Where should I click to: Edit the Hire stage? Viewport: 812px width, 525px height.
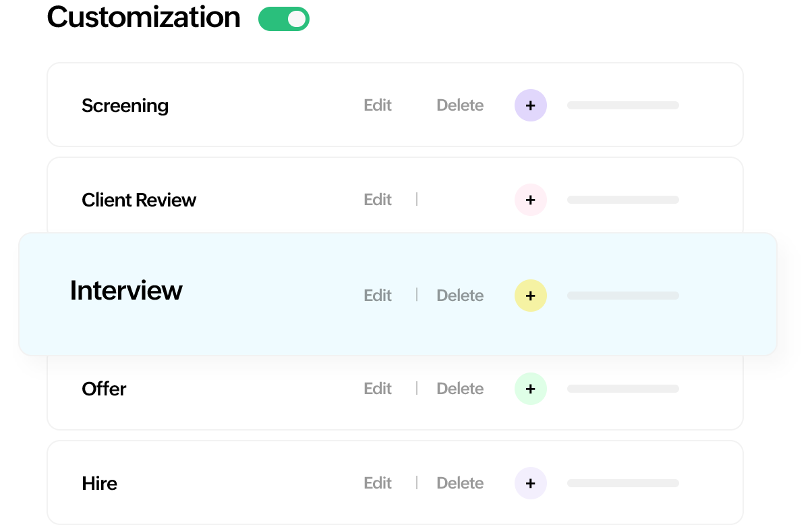coord(378,483)
